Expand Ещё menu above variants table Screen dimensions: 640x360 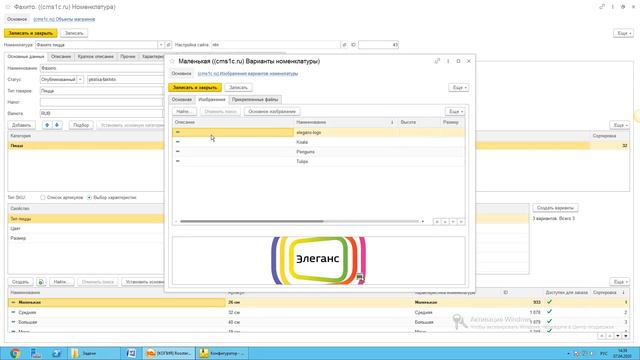pyautogui.click(x=620, y=282)
